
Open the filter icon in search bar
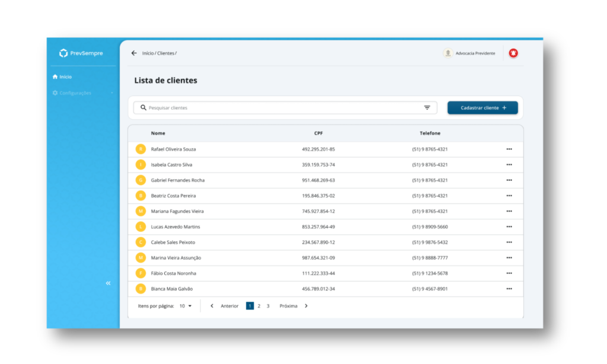pos(427,108)
